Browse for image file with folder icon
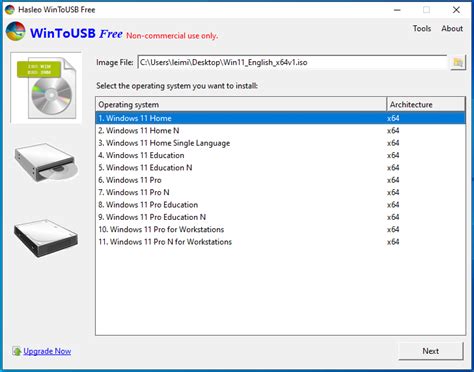The height and width of the screenshot is (372, 474). [x=458, y=62]
